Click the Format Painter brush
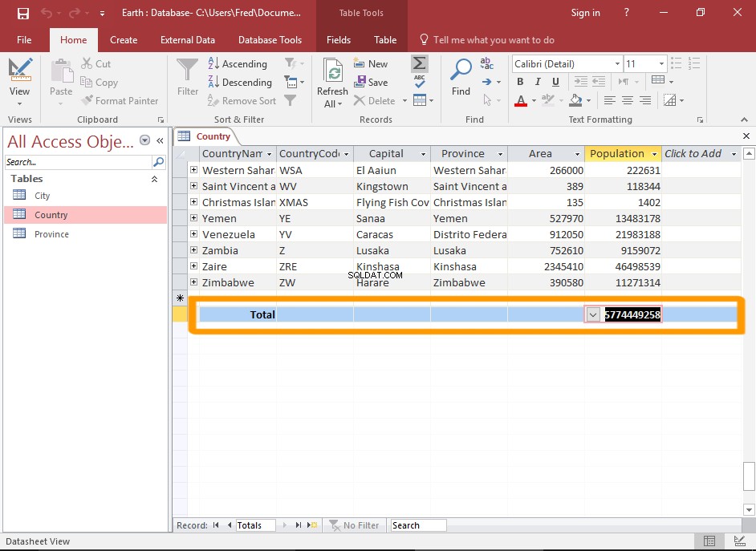756x551 pixels. pos(120,101)
